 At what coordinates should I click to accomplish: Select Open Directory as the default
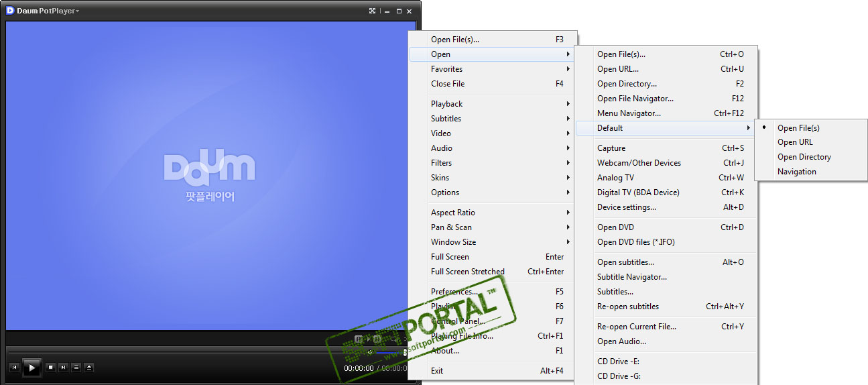(x=811, y=157)
